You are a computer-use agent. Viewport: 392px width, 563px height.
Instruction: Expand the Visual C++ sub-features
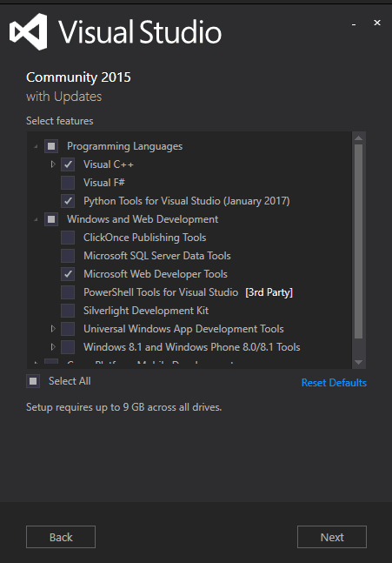[53, 164]
